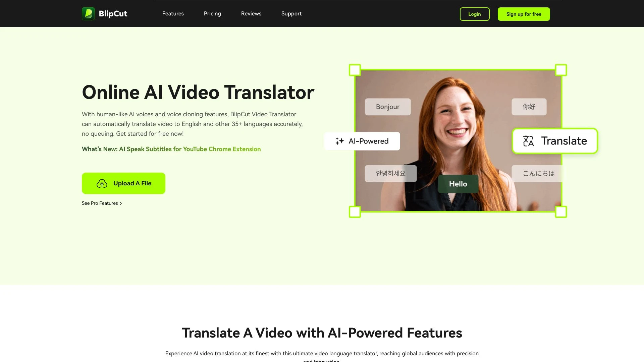This screenshot has width=644, height=362.
Task: Click the Sign up for free button
Action: [x=524, y=14]
